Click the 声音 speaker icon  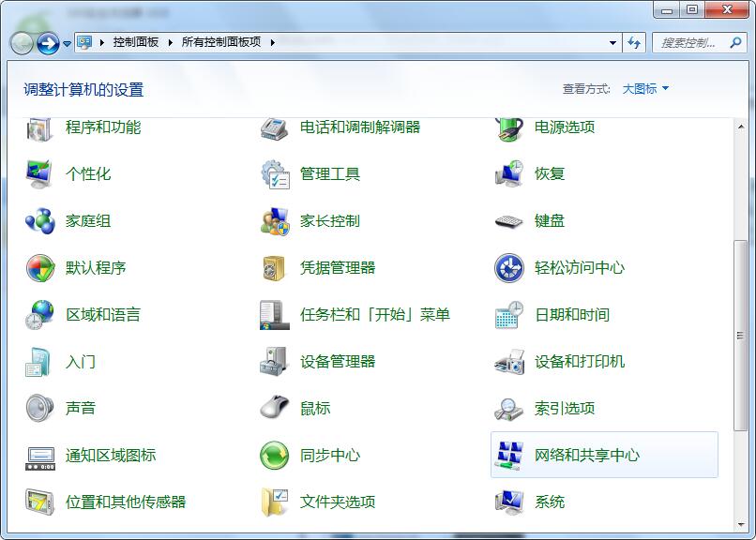(x=39, y=409)
